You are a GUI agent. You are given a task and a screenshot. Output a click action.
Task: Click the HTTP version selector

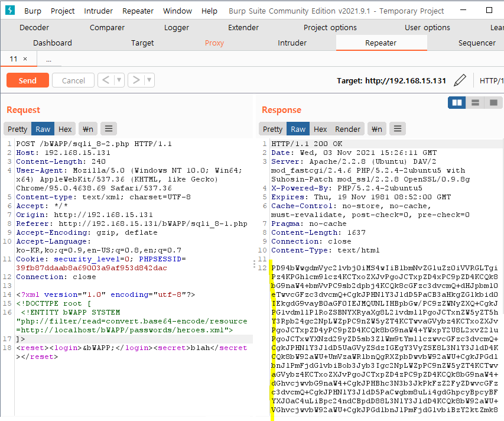(x=491, y=80)
